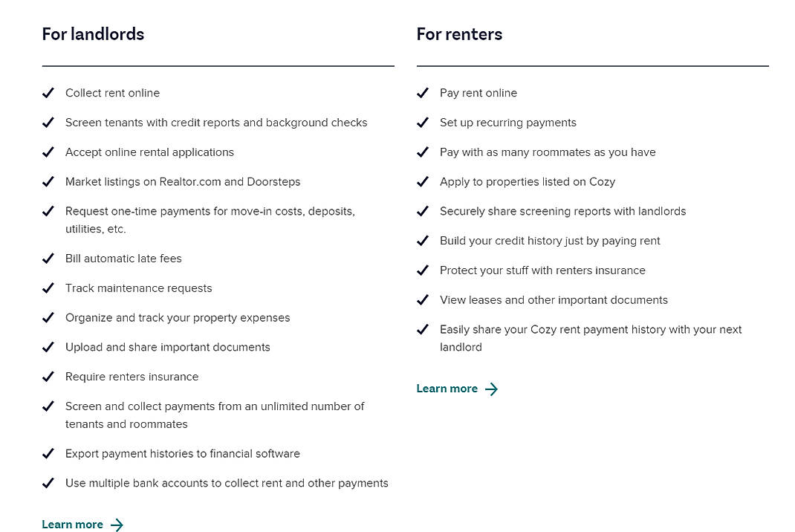Open Learn more under renters list
The height and width of the screenshot is (532, 795).
click(x=447, y=389)
